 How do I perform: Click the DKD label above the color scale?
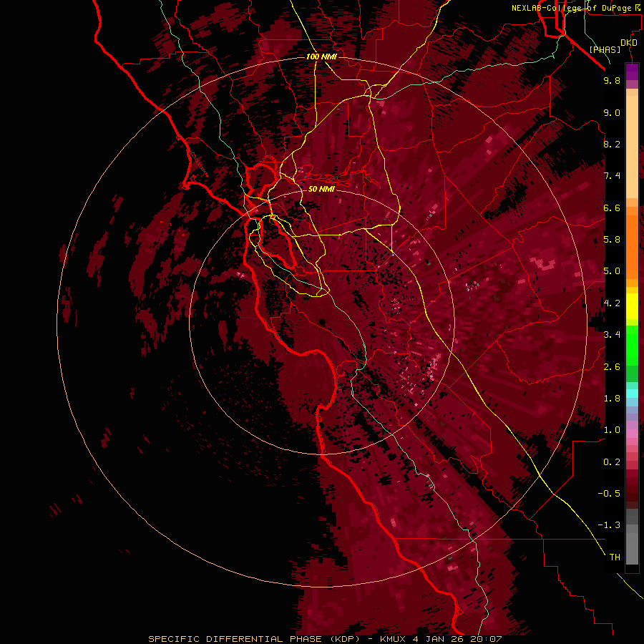(x=629, y=42)
